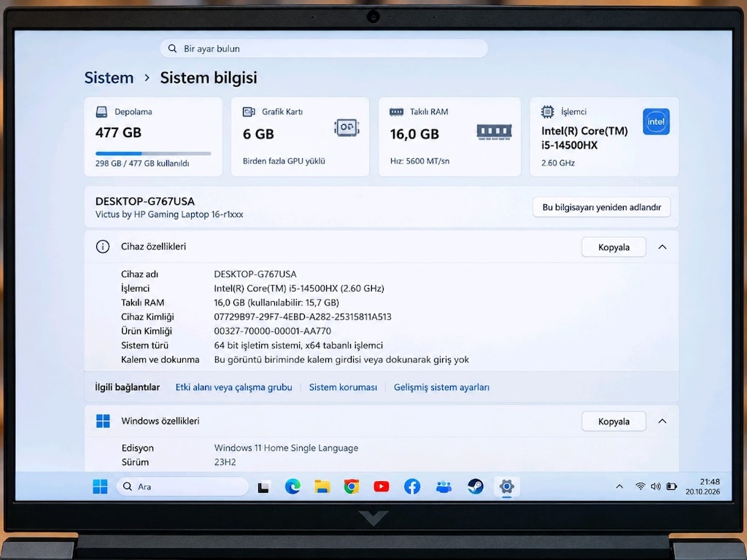
Task: Open Facebook app from taskbar
Action: 411,486
